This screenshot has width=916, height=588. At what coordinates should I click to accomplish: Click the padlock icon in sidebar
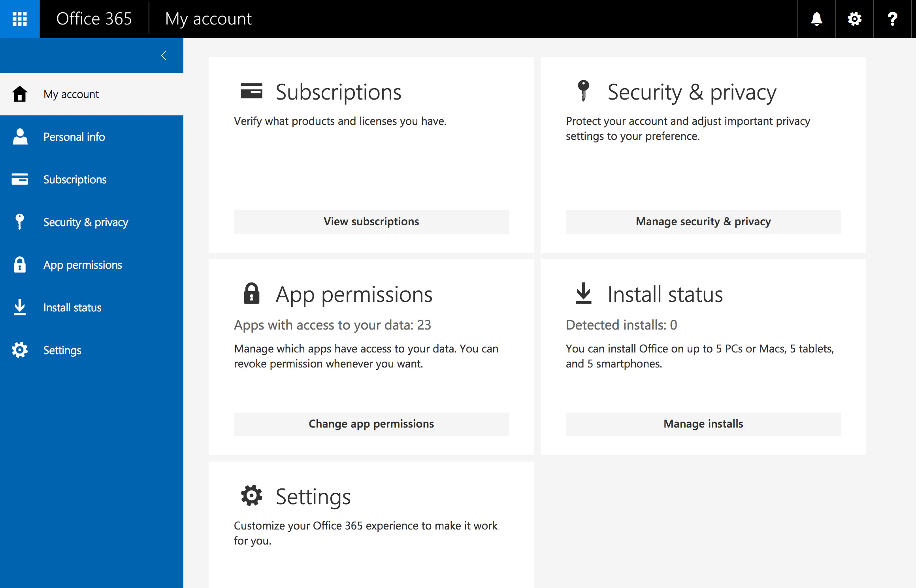[20, 264]
